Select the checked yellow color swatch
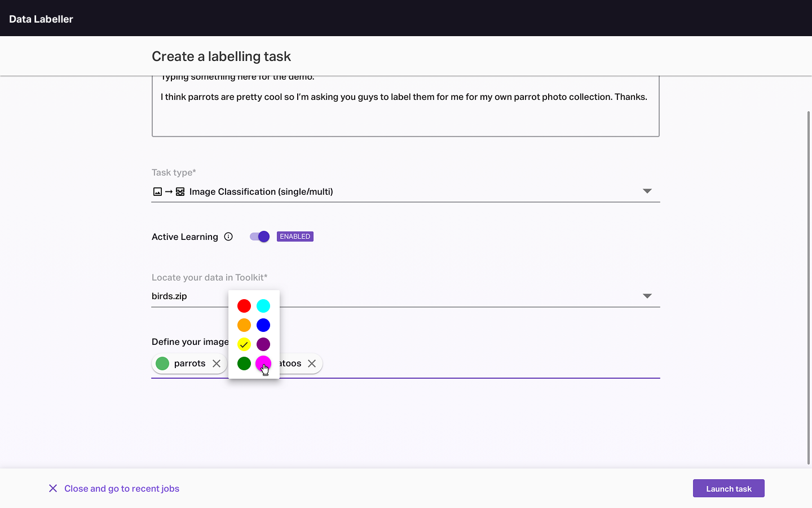Viewport: 812px width, 508px height. pos(244,344)
